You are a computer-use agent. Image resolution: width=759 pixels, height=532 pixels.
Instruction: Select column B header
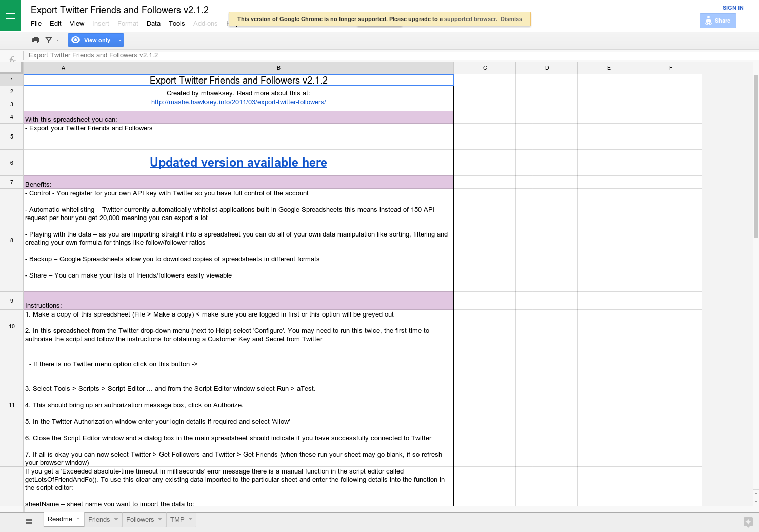click(x=278, y=67)
